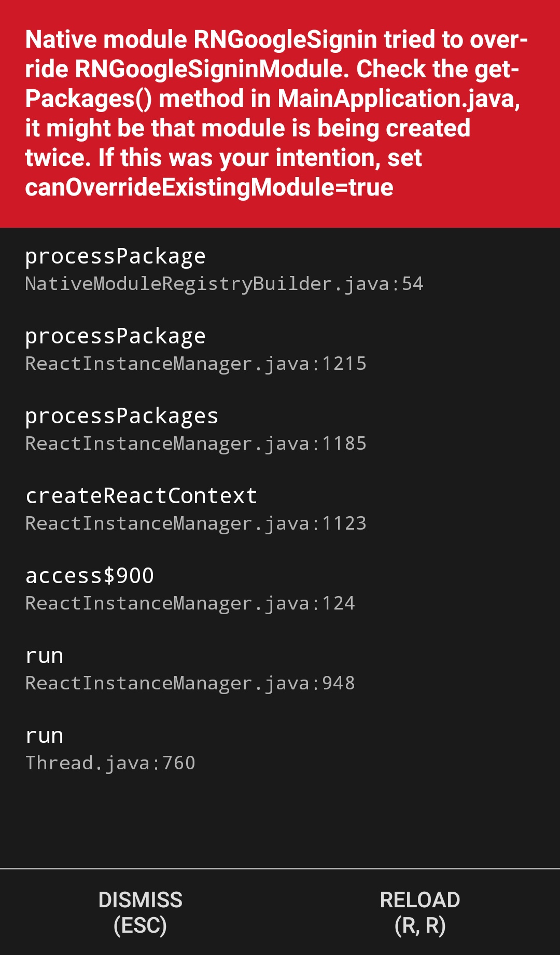Tap the red RNGoogleSignin error banner
This screenshot has width=560, height=955.
(280, 114)
